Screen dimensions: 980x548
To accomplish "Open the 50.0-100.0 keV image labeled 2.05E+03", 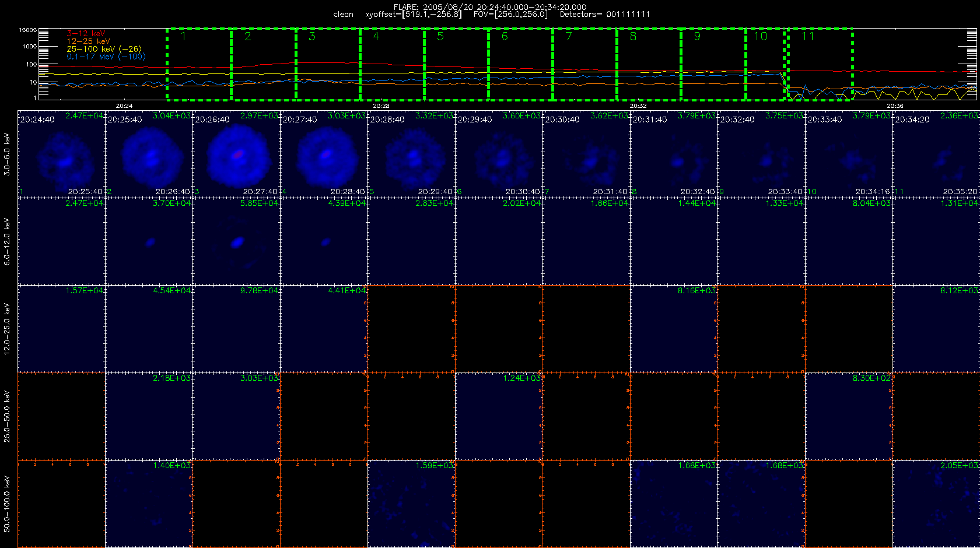I will (x=937, y=504).
